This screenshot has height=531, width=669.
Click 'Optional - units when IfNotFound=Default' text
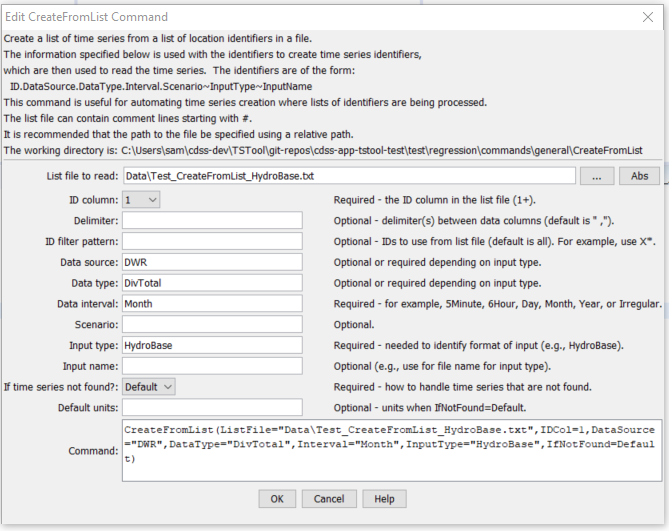click(x=430, y=408)
